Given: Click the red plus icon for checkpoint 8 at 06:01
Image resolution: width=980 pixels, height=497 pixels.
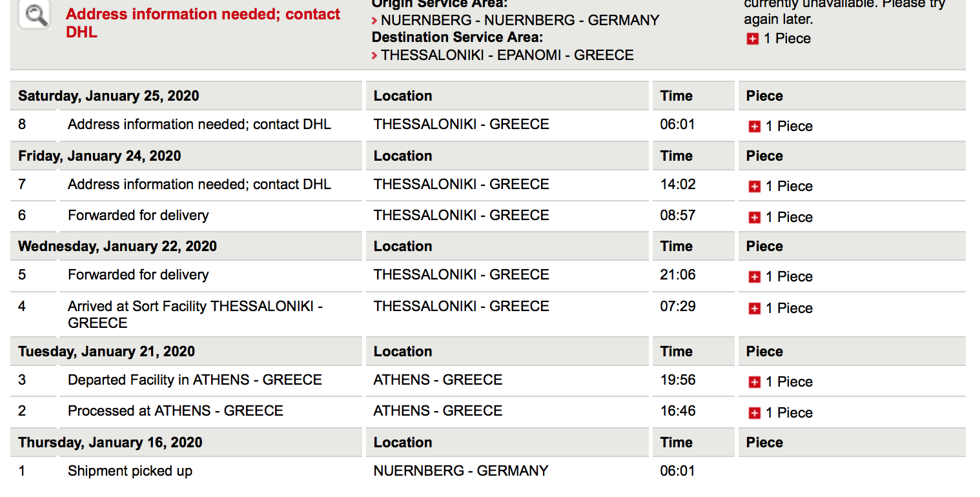Looking at the screenshot, I should click(x=754, y=127).
